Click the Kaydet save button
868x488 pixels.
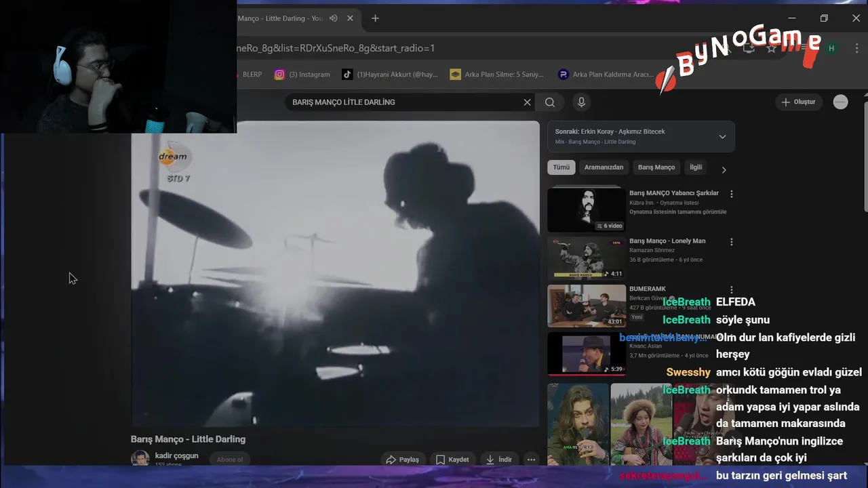pyautogui.click(x=452, y=460)
